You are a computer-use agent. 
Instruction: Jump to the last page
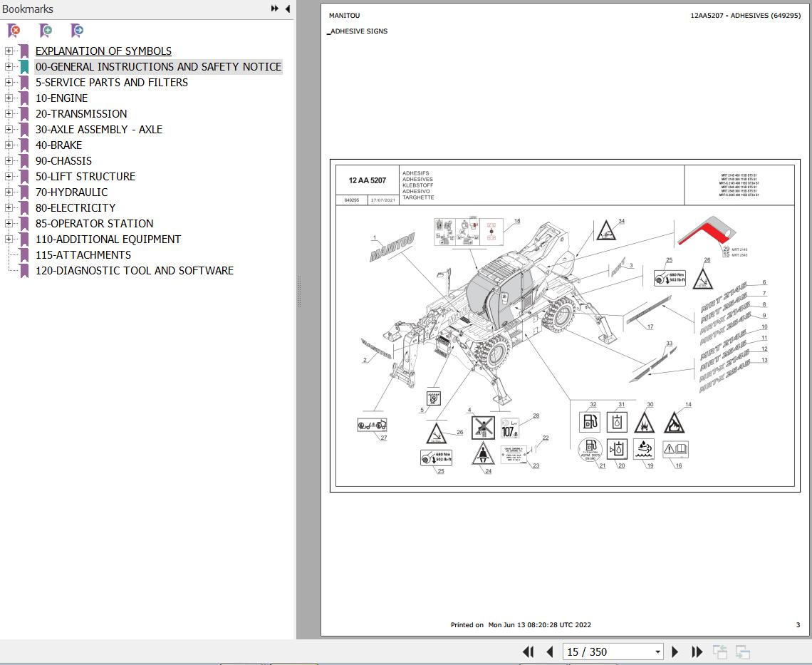pyautogui.click(x=697, y=651)
